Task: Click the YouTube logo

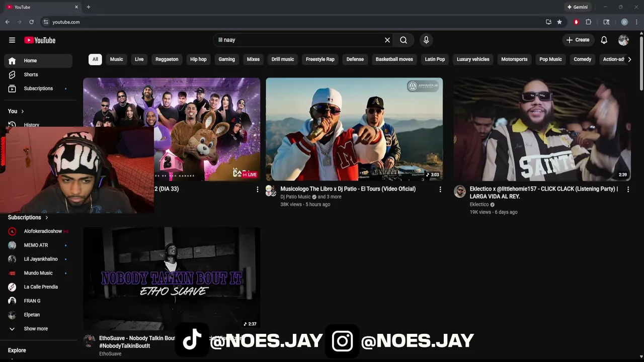Action: (40, 40)
